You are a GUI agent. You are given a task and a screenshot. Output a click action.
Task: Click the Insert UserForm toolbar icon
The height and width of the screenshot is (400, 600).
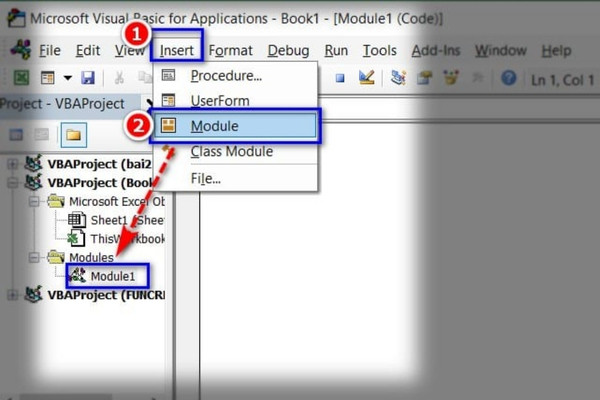click(x=47, y=78)
